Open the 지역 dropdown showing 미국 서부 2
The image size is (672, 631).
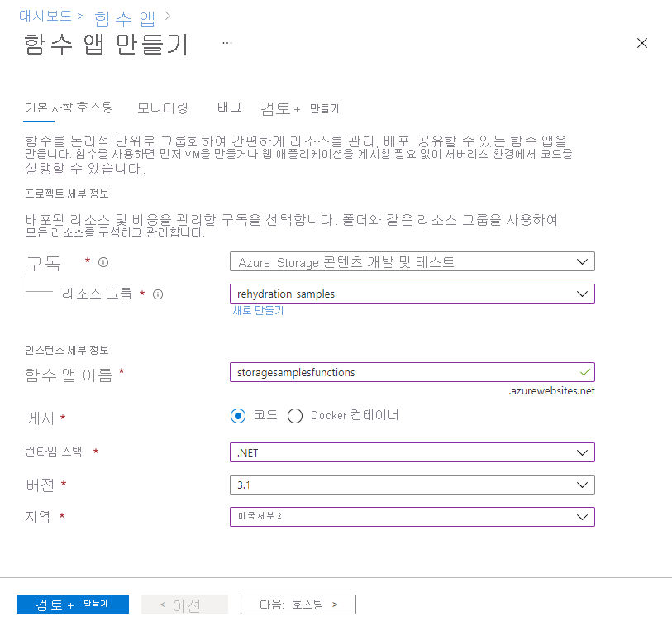pos(412,516)
